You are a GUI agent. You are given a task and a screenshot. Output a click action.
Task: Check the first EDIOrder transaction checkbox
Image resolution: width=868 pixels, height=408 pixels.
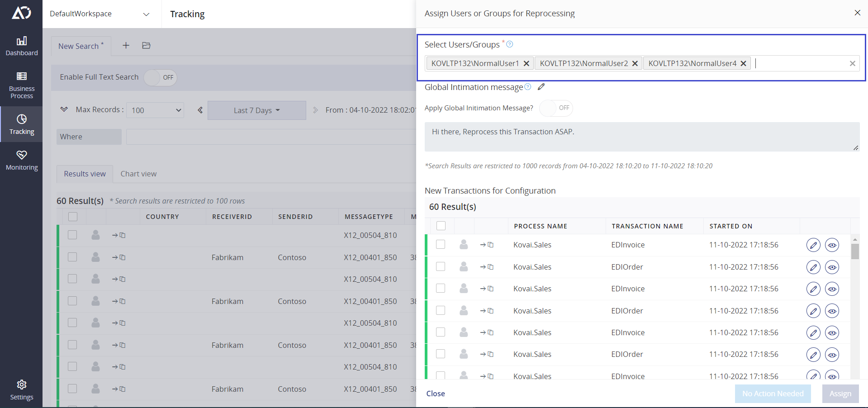pos(441,266)
